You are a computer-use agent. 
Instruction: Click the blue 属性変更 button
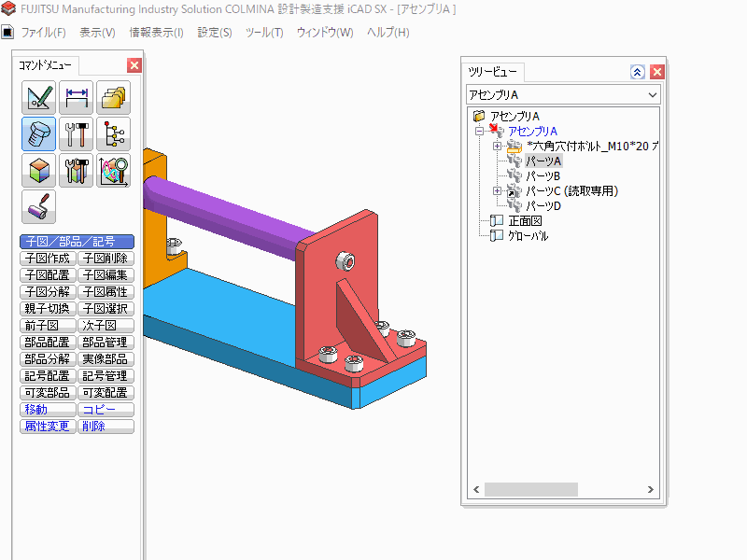pyautogui.click(x=48, y=427)
